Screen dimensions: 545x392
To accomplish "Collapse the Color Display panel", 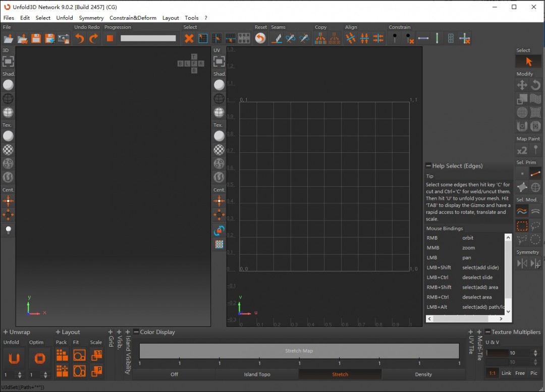I will [x=136, y=332].
